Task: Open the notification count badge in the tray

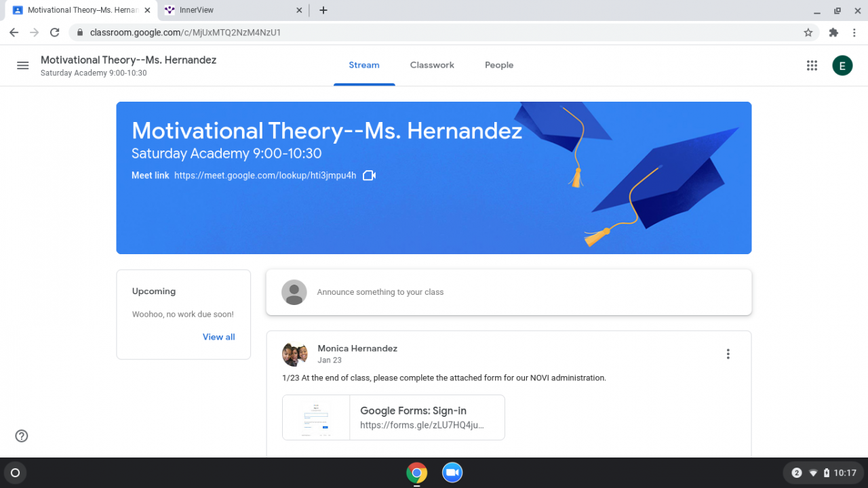Action: 797,473
